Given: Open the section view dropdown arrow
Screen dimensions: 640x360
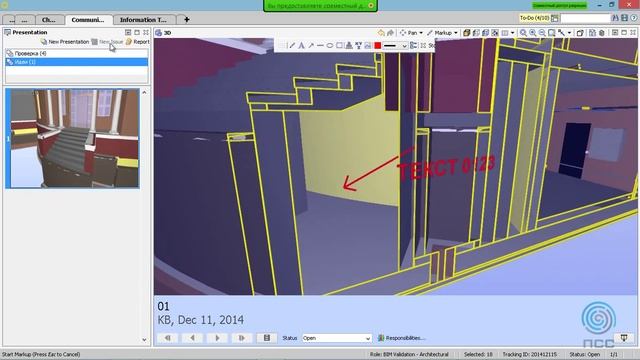Looking at the screenshot, I should pos(513,33).
